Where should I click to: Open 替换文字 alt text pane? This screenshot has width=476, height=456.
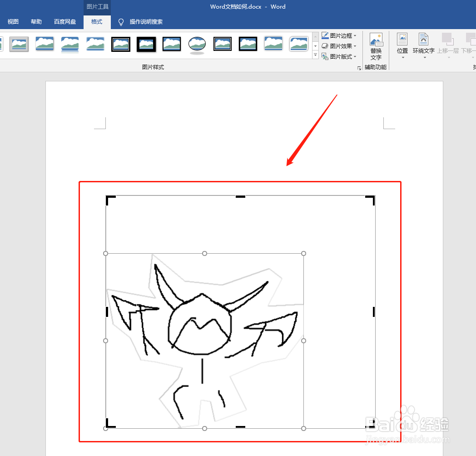(376, 46)
